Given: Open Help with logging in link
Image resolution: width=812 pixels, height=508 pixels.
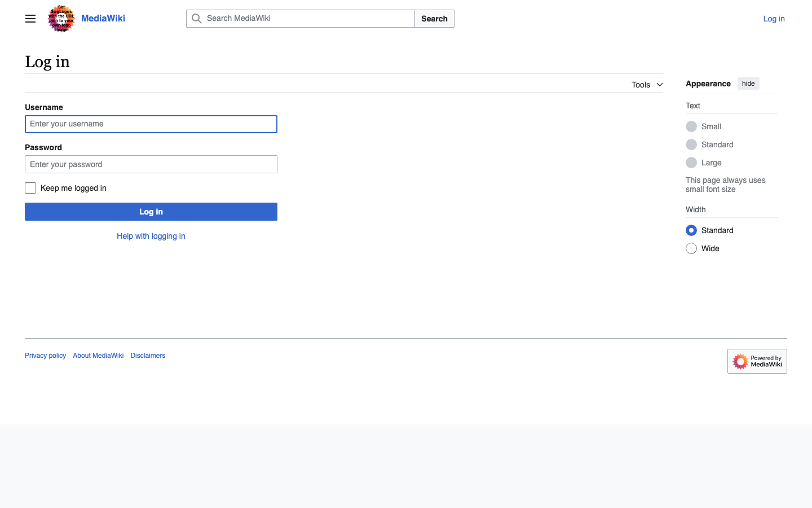Looking at the screenshot, I should [151, 236].
